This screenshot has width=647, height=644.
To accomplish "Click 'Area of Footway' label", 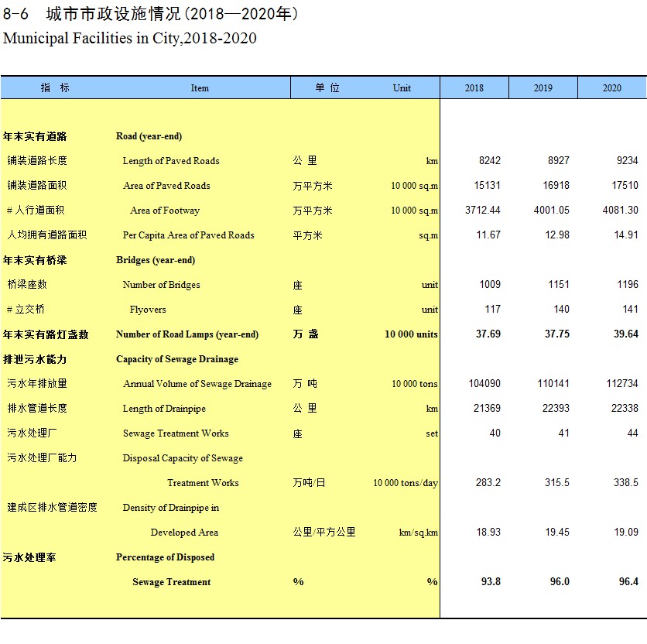I will point(165,211).
